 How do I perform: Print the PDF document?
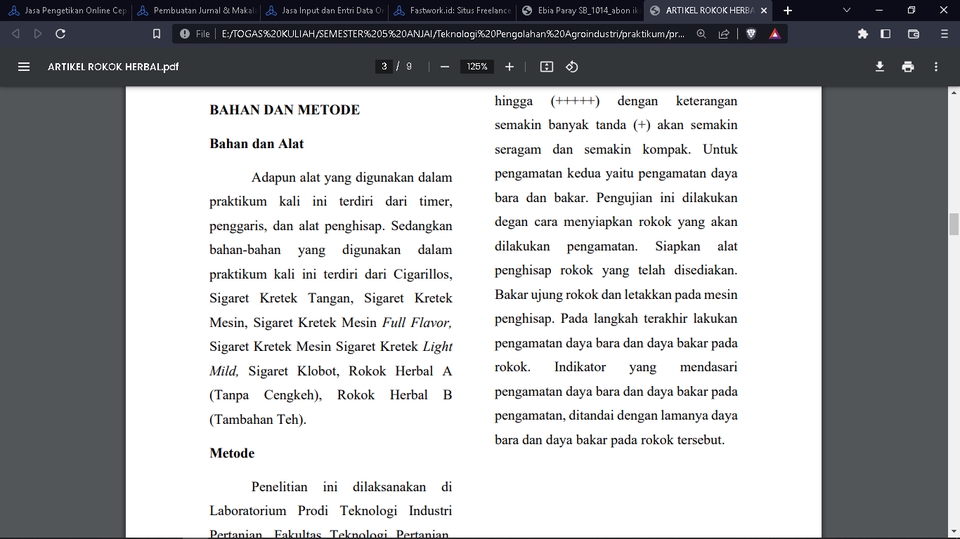pyautogui.click(x=908, y=67)
